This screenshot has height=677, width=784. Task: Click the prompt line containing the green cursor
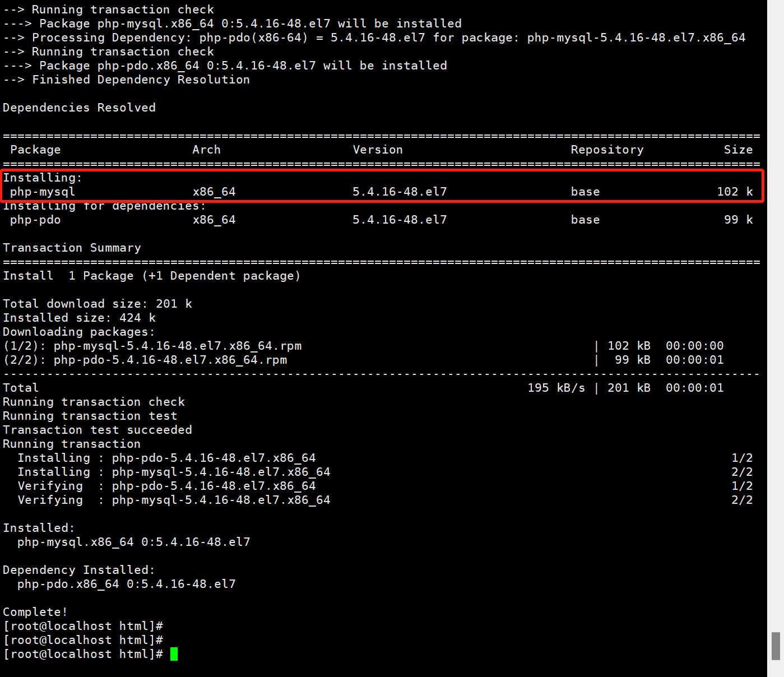click(x=90, y=654)
